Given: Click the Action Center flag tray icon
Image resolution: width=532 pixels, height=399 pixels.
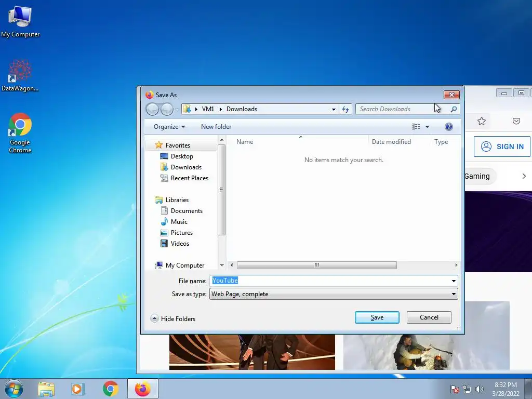Looking at the screenshot, I should [455, 389].
